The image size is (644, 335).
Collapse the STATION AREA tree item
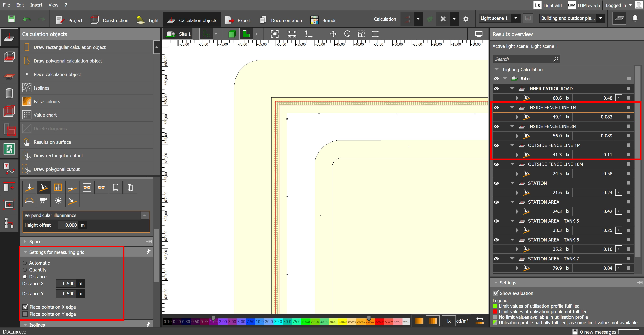[x=512, y=202]
